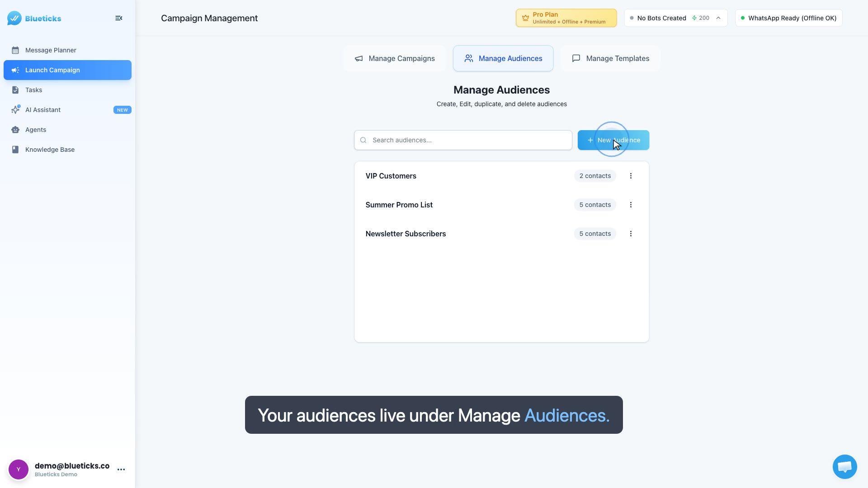Click 5 contacts badge for Newsletter Subscribers
868x488 pixels.
pyautogui.click(x=595, y=234)
